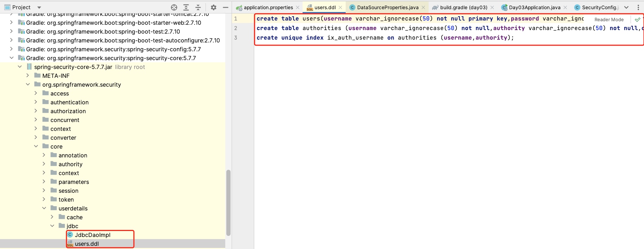644x249 pixels.
Task: Close the application.properties tab
Action: (x=298, y=7)
